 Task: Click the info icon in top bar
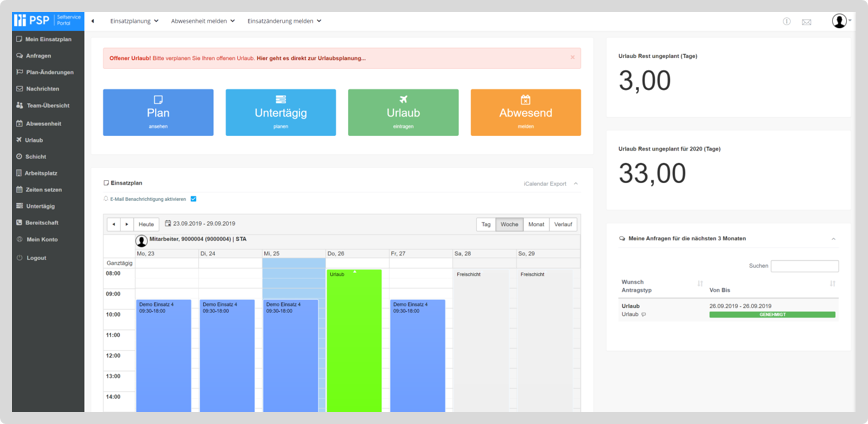click(x=786, y=21)
